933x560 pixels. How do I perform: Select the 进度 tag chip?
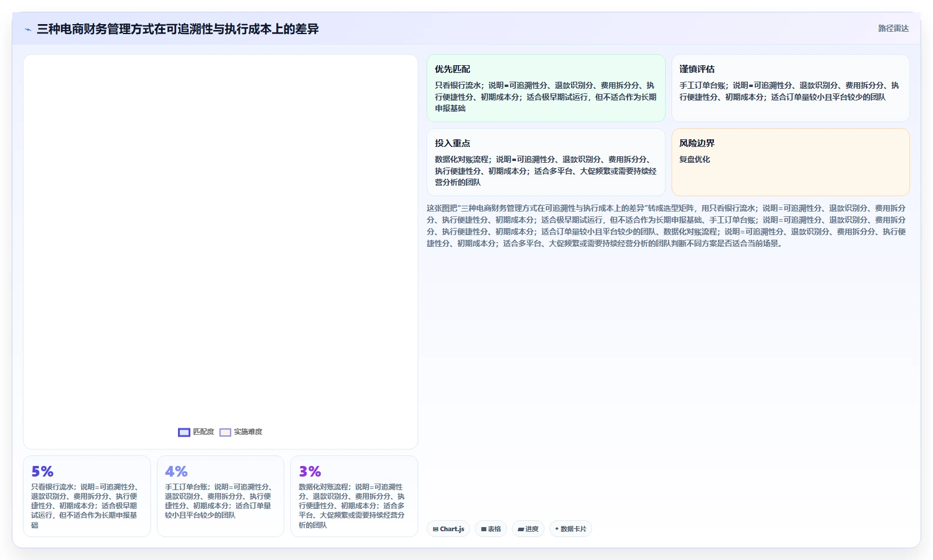(x=528, y=529)
